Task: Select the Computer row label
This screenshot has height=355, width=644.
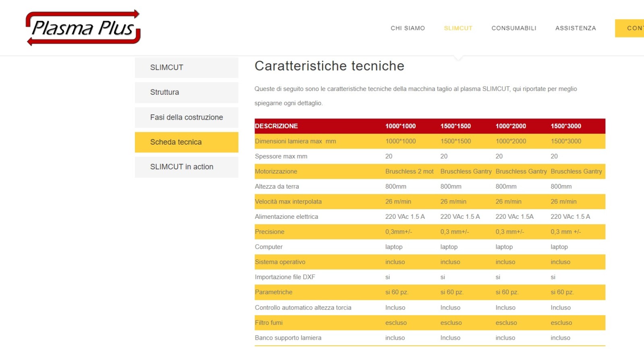Action: [269, 247]
